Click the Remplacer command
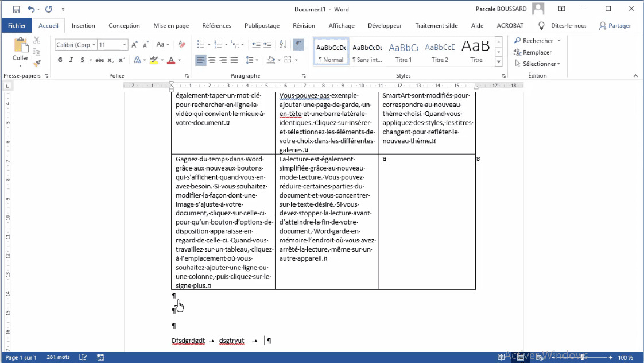Image resolution: width=644 pixels, height=363 pixels. pos(537,52)
